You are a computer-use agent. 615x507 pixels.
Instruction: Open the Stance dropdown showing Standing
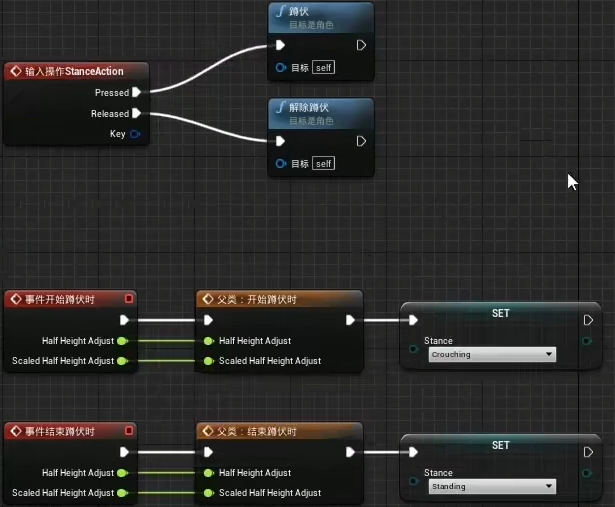[490, 486]
